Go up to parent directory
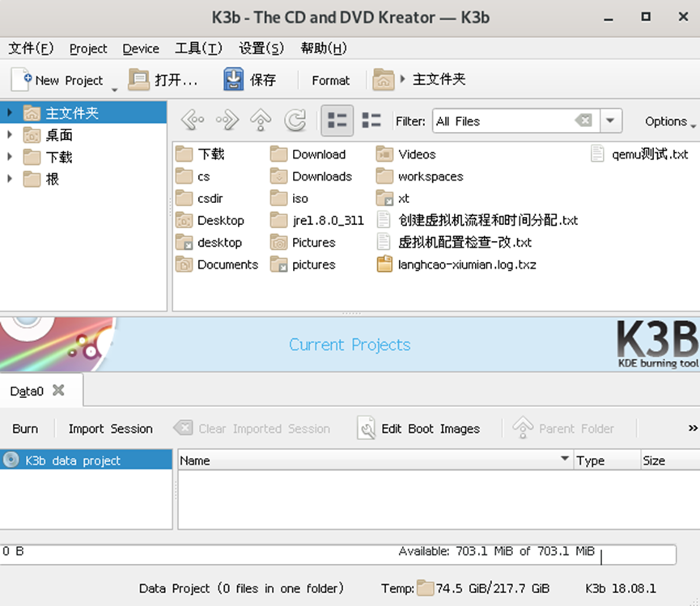The width and height of the screenshot is (700, 606). [261, 121]
